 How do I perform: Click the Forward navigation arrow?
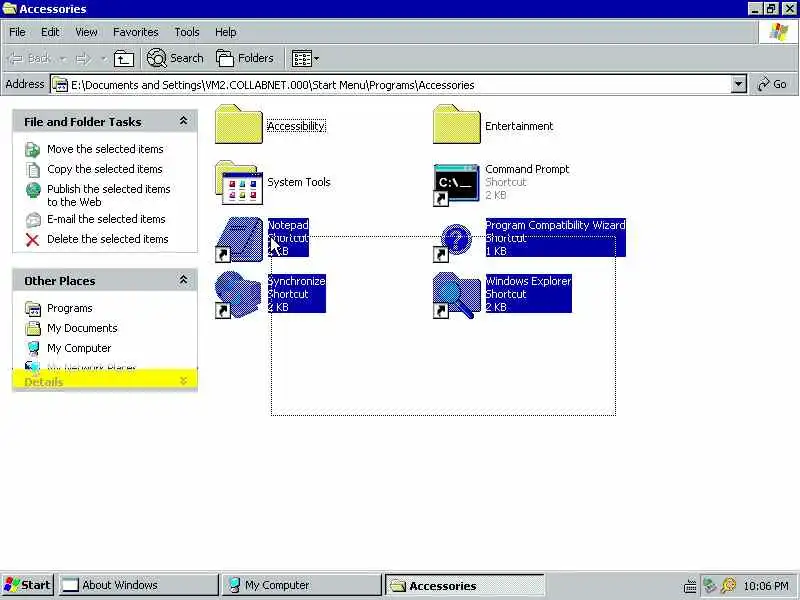pyautogui.click(x=83, y=59)
